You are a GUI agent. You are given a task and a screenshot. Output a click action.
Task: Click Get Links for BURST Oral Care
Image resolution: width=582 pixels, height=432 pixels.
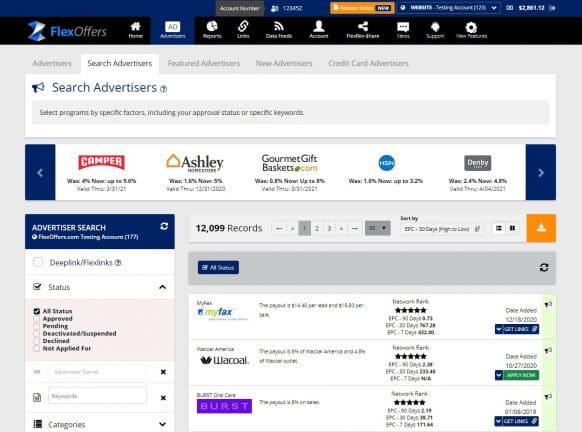pos(520,421)
